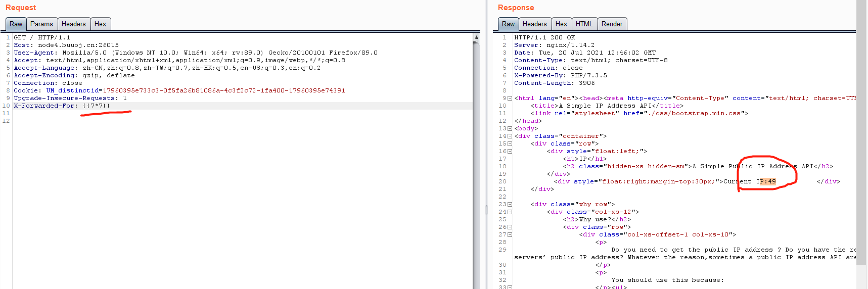This screenshot has width=868, height=289.
Task: Switch to Headers tab in Response panel
Action: (535, 24)
